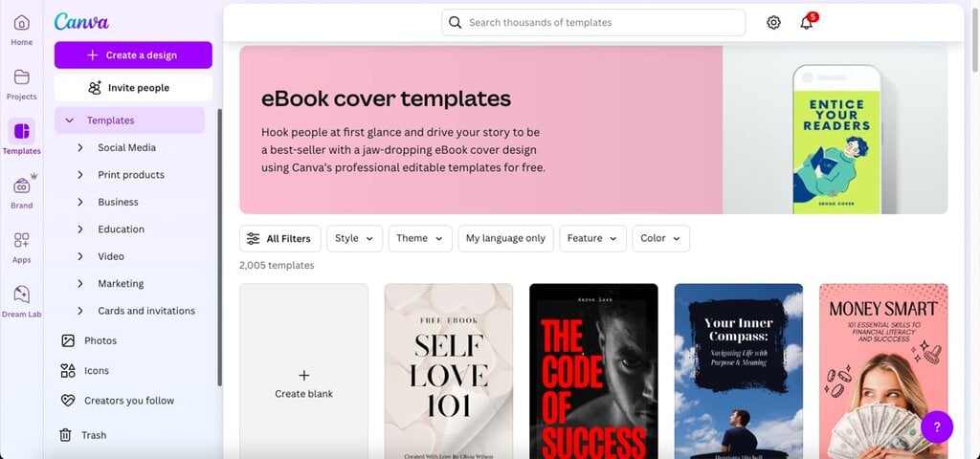Collapse the Templates section chevron

pos(69,120)
